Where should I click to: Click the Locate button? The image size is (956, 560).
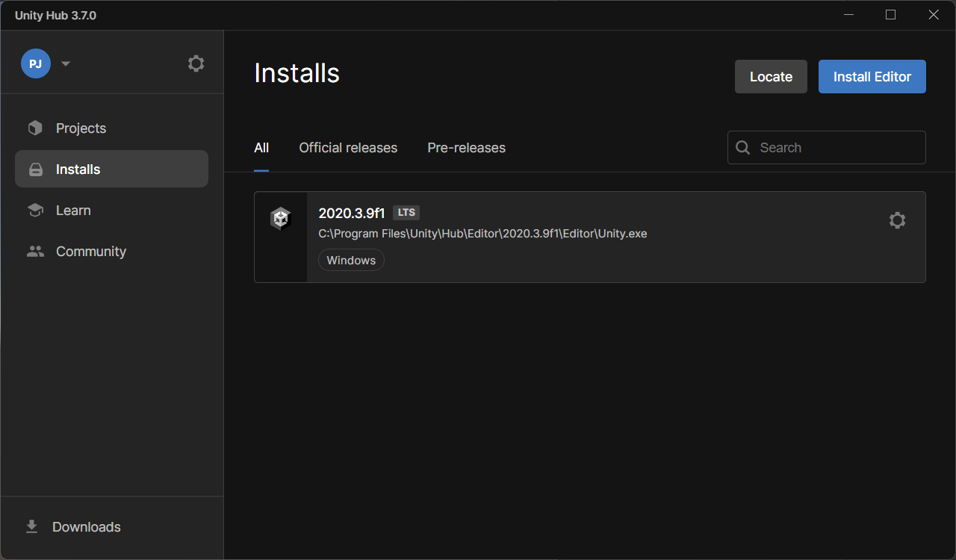point(771,77)
